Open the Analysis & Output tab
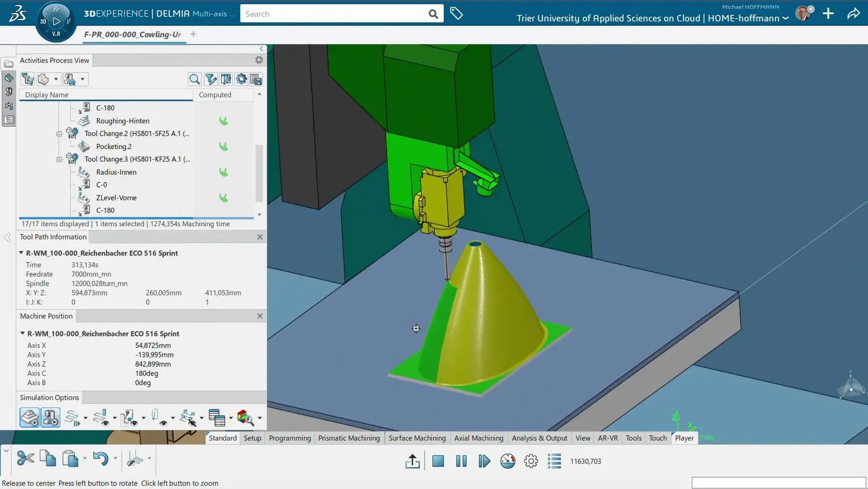This screenshot has width=868, height=489. [x=539, y=438]
